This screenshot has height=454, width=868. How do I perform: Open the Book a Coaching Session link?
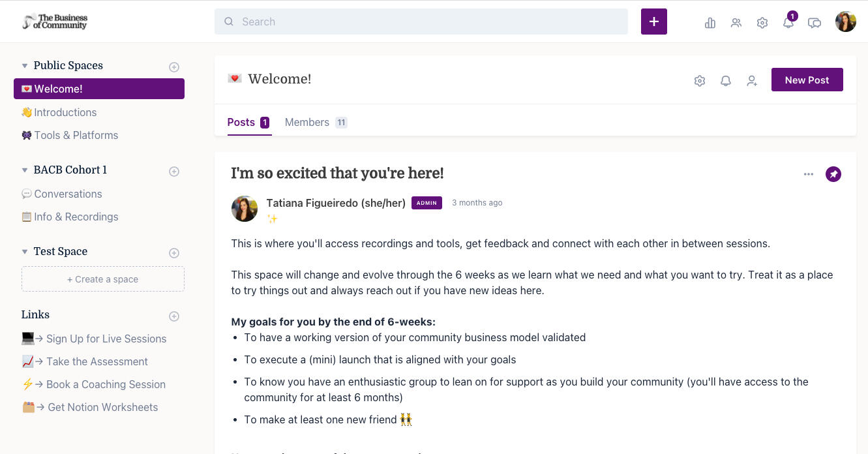(x=105, y=384)
